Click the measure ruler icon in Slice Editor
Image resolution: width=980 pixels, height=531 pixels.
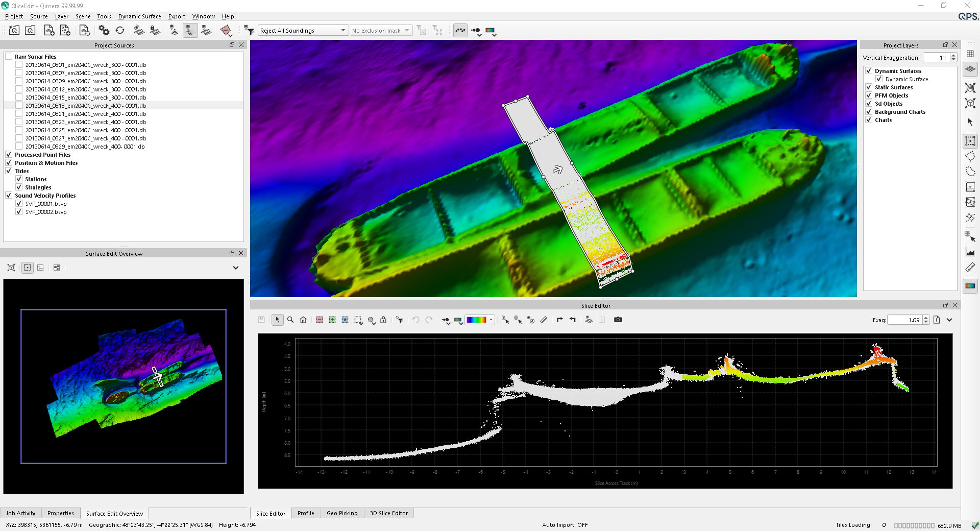click(544, 320)
